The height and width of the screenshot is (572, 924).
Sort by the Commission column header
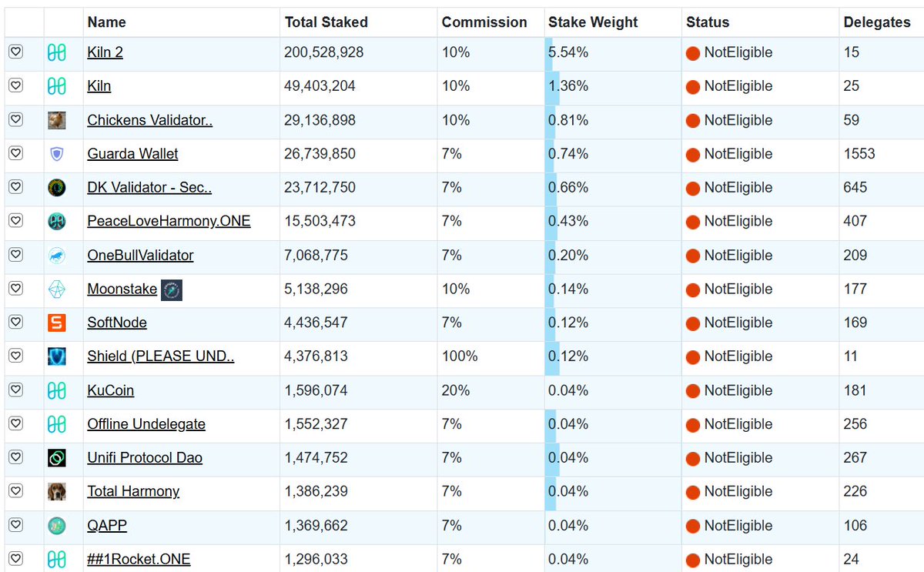click(484, 22)
